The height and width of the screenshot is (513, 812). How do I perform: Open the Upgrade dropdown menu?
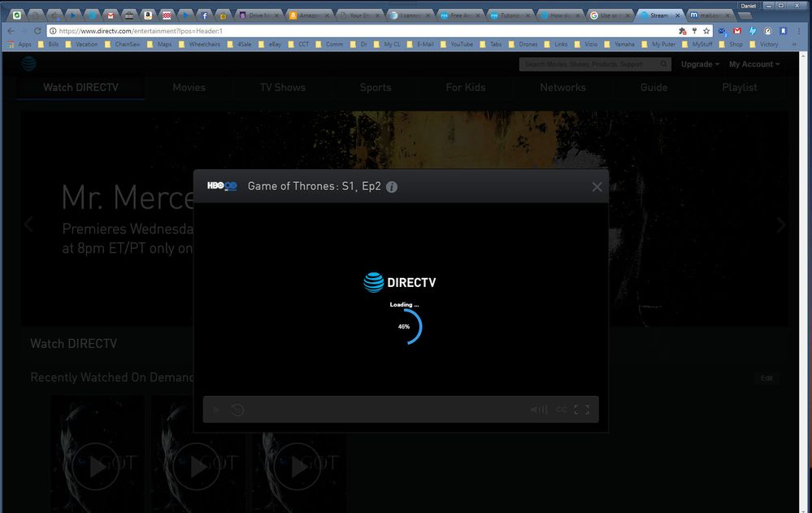tap(700, 64)
